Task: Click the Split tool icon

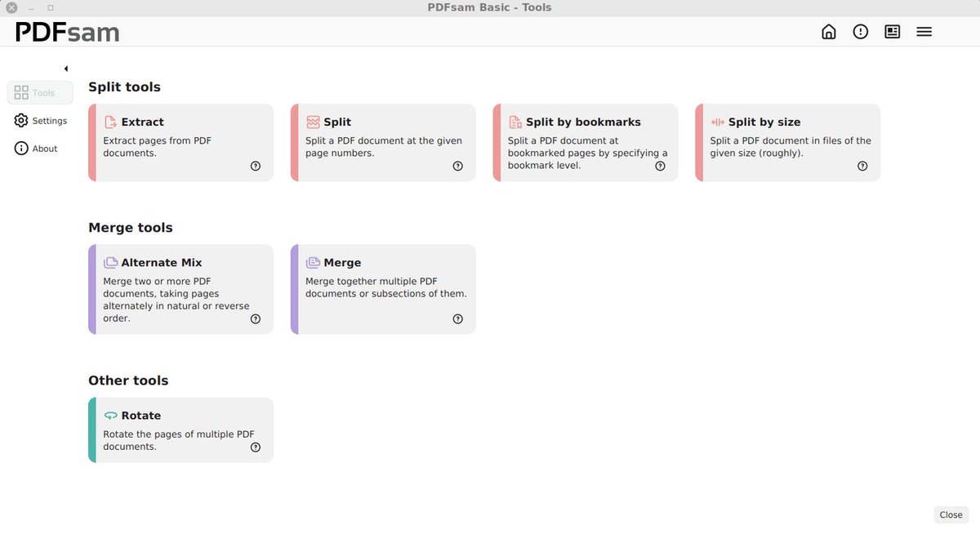Action: coord(313,122)
